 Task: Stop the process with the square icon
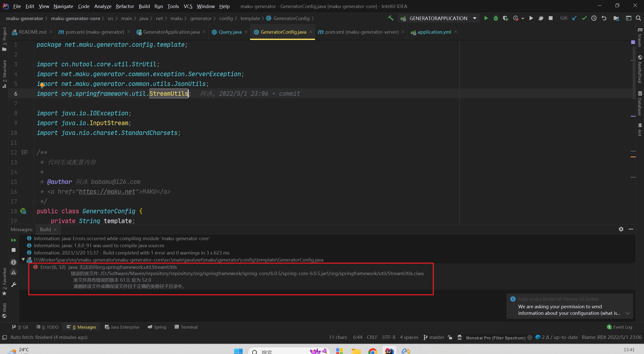point(551,18)
